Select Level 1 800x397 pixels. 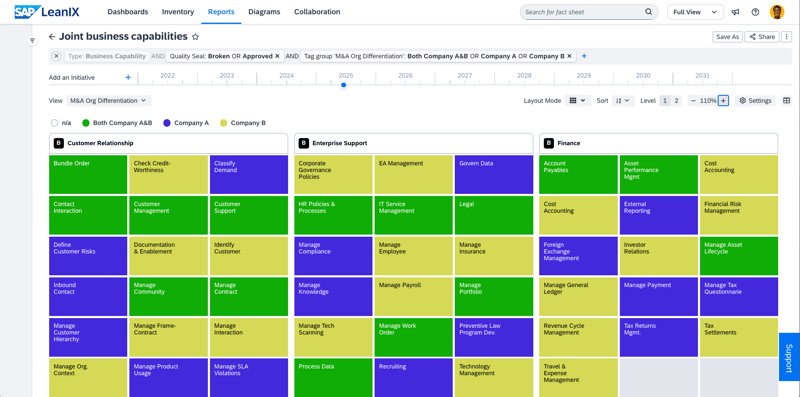[665, 101]
